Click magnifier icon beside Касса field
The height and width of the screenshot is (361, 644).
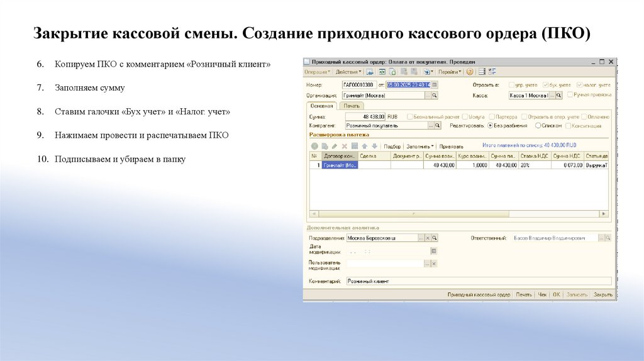pos(558,95)
